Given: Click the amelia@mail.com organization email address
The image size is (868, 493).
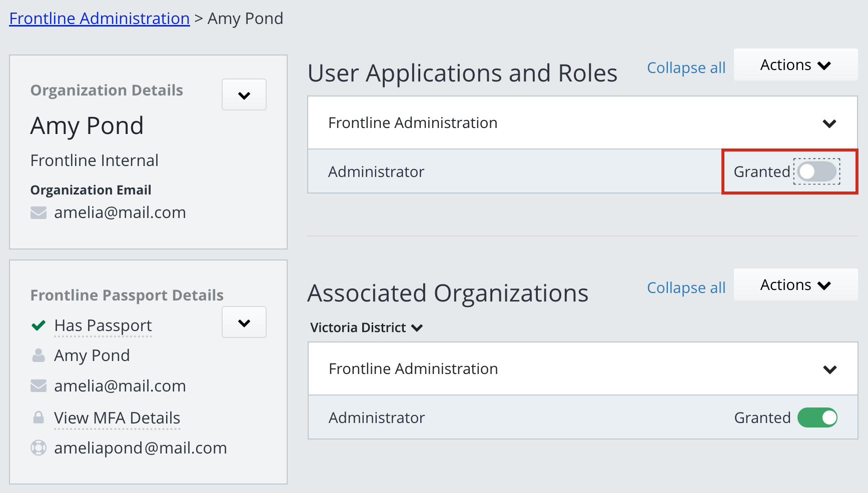Looking at the screenshot, I should 120,213.
